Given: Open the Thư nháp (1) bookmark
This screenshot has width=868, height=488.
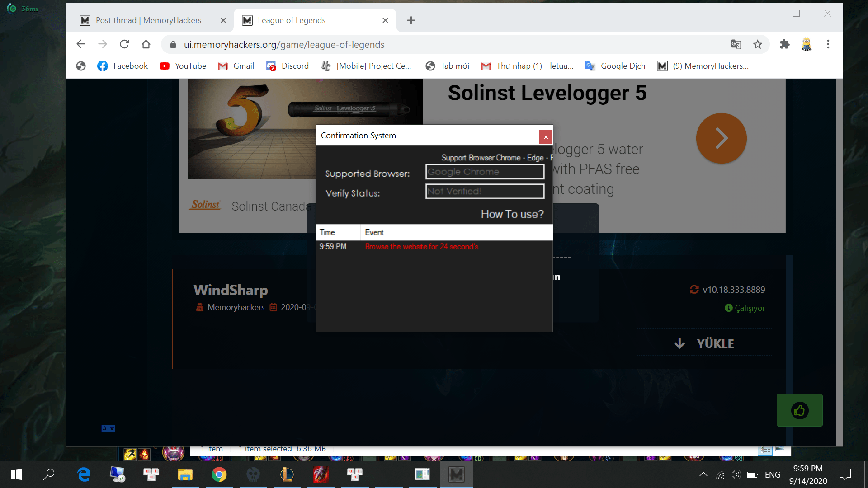Looking at the screenshot, I should click(x=527, y=66).
